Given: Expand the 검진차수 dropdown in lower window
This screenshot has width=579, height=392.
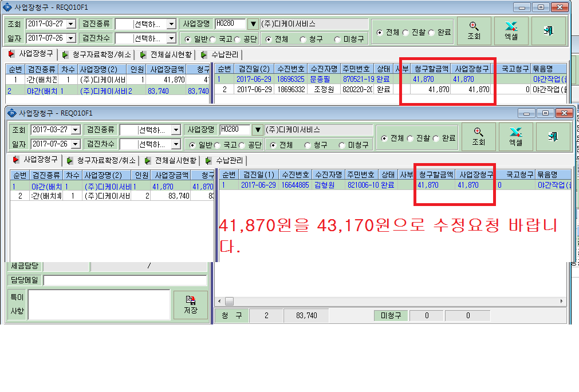Looking at the screenshot, I should coord(176,144).
